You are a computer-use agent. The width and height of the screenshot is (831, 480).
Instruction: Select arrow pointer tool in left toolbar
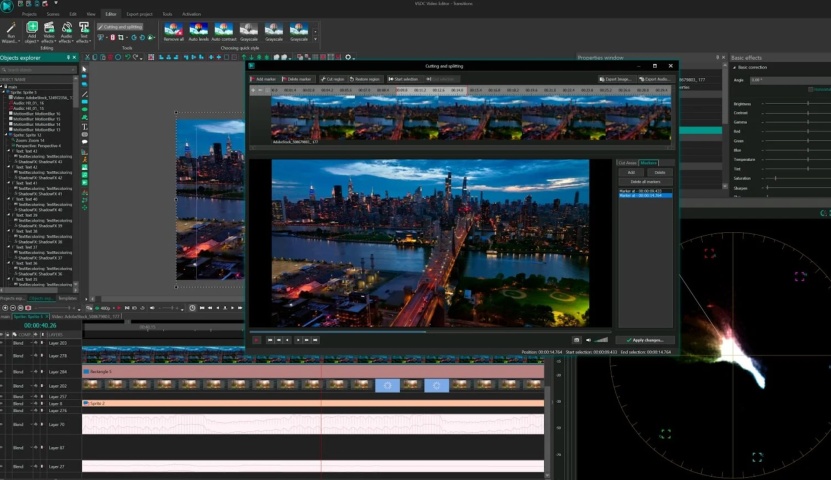point(85,69)
